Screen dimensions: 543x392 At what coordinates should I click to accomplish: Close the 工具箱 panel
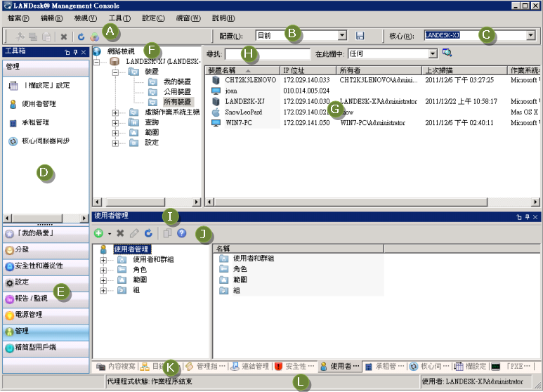(x=84, y=52)
